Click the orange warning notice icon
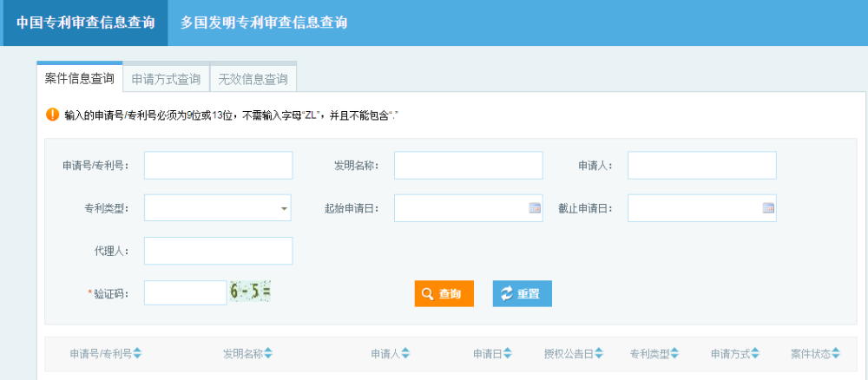Viewport: 868px width, 380px height. tap(52, 115)
